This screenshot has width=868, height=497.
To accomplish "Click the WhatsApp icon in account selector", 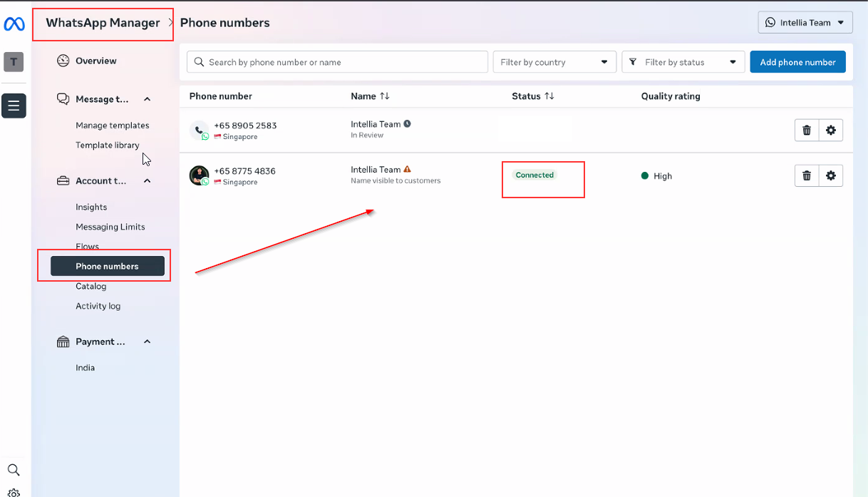I will coord(770,23).
